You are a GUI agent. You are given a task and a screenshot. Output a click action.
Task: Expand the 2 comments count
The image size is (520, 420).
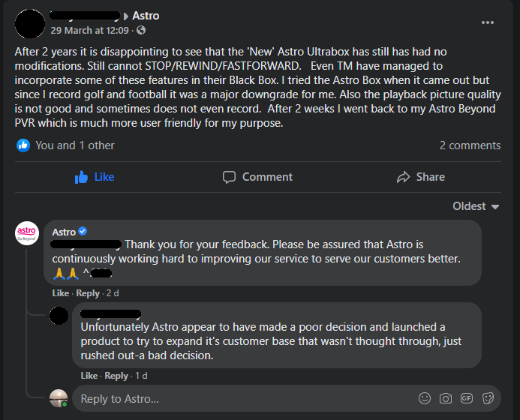[470, 145]
